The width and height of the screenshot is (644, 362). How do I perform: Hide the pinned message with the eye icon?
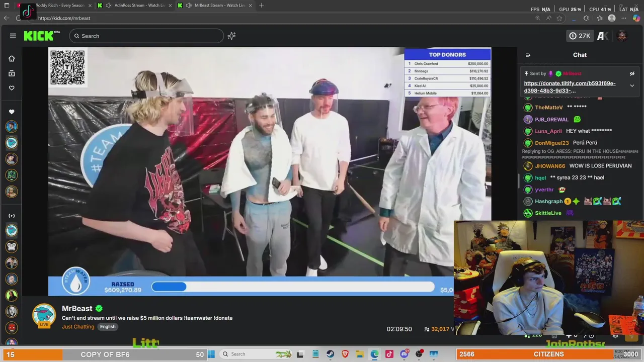click(x=632, y=73)
